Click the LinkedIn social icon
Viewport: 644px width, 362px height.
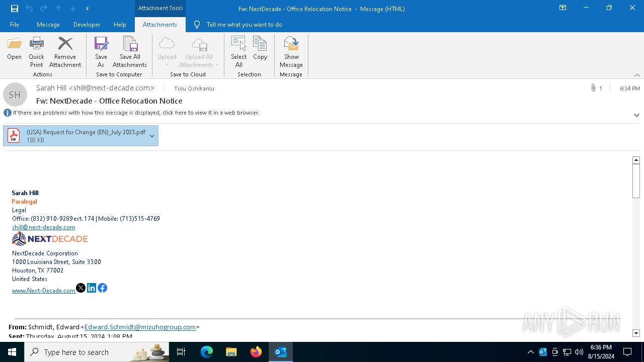point(92,288)
